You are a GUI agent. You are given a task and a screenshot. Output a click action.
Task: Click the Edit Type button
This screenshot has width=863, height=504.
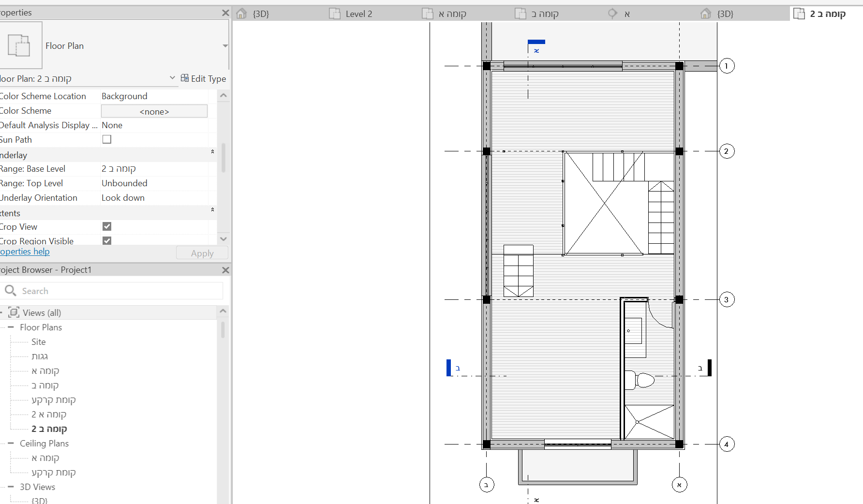(x=203, y=78)
